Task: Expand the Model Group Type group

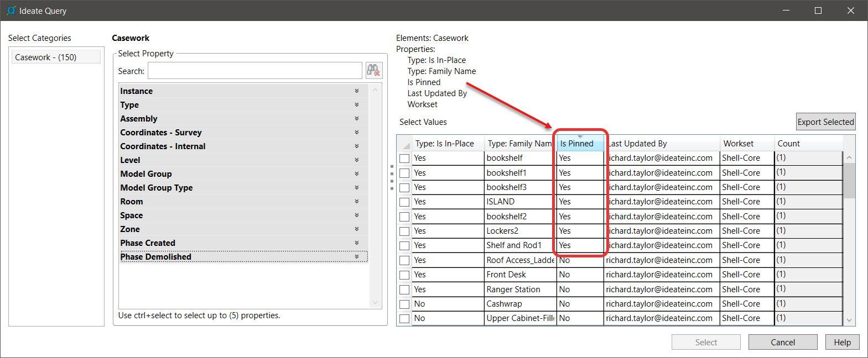Action: click(357, 187)
